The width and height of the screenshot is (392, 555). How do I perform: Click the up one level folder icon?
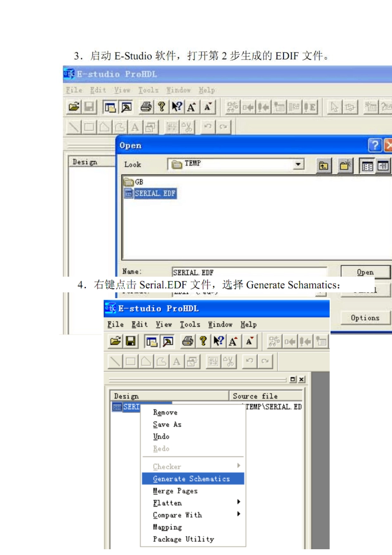pos(324,166)
